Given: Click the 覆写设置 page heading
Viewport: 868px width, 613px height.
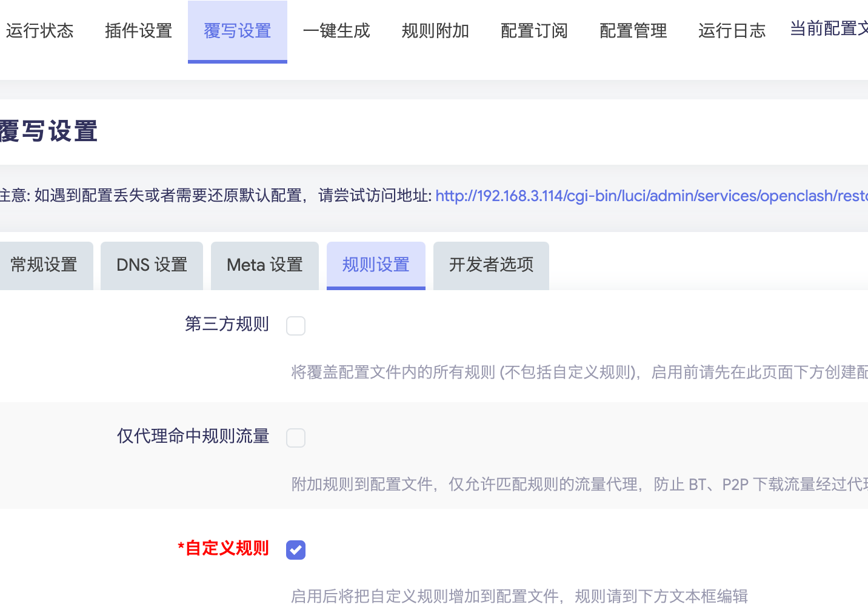Looking at the screenshot, I should pos(48,131).
